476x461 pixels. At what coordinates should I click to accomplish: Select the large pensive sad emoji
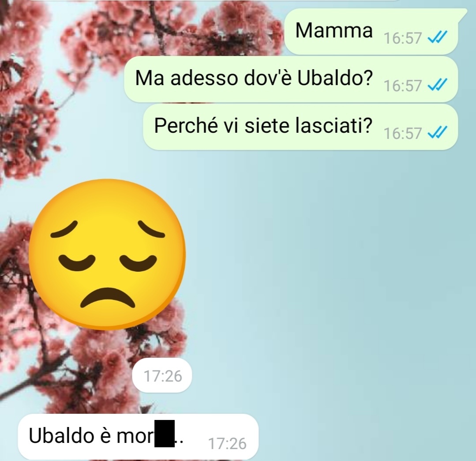tap(107, 255)
